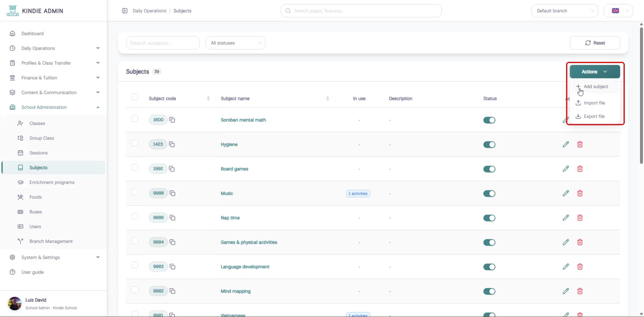This screenshot has width=644, height=317.
Task: Disable the Hygiene subject status switch
Action: (489, 145)
